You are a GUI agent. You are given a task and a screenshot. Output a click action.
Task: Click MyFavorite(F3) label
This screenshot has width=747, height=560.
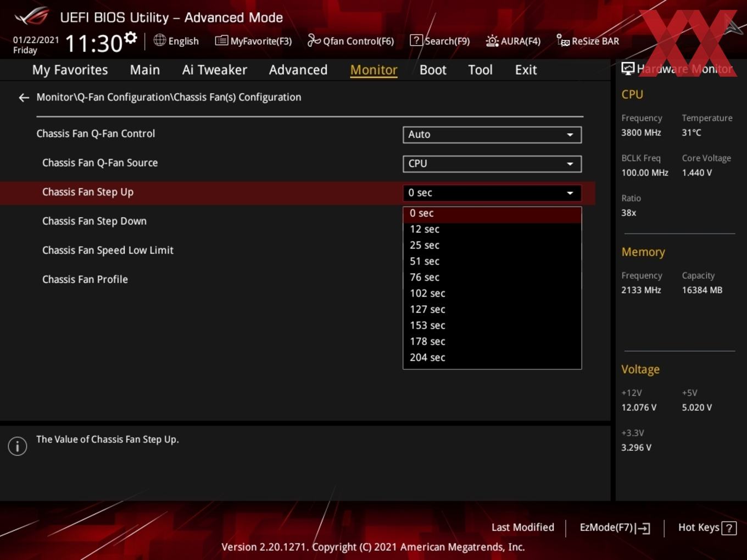(x=261, y=41)
